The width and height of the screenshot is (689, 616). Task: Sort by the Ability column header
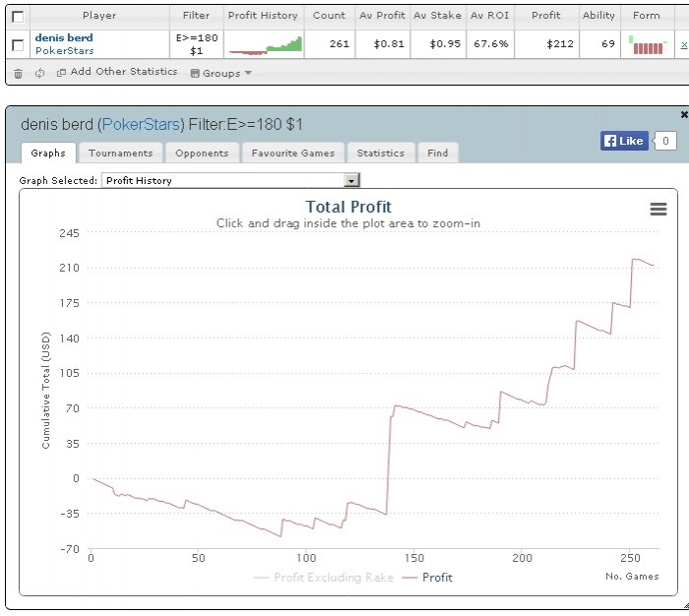click(x=598, y=16)
